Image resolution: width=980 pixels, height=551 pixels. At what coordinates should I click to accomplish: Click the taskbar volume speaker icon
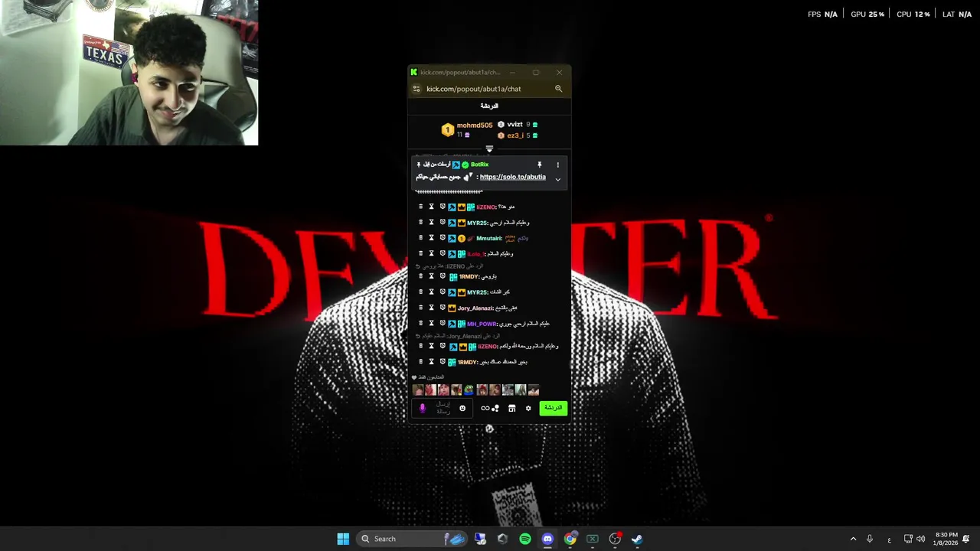click(x=920, y=539)
